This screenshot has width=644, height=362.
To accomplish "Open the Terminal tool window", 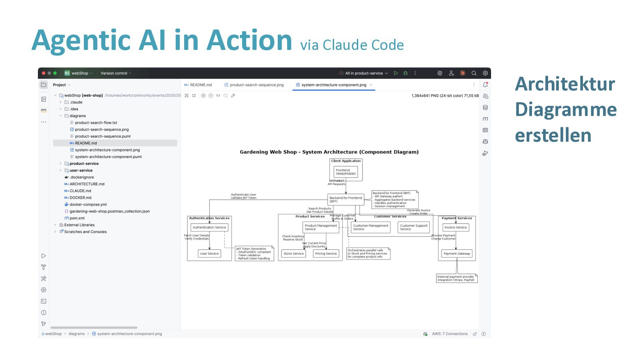I will (x=44, y=301).
